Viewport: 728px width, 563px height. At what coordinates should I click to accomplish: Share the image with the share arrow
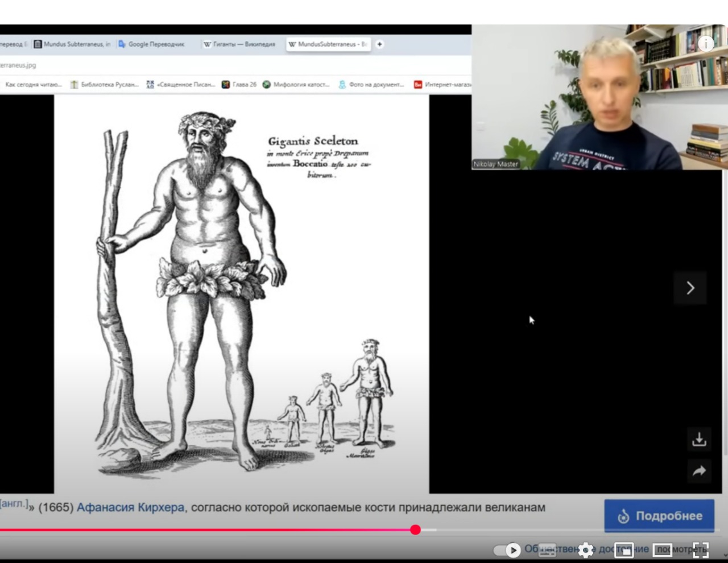click(x=699, y=471)
